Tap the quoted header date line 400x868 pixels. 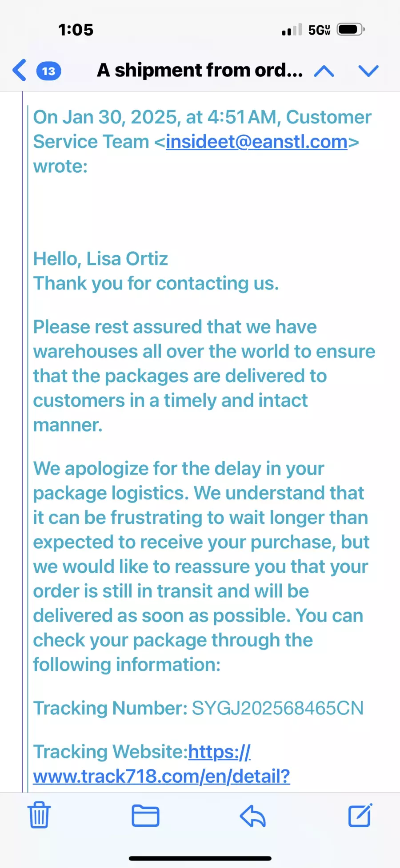click(202, 117)
